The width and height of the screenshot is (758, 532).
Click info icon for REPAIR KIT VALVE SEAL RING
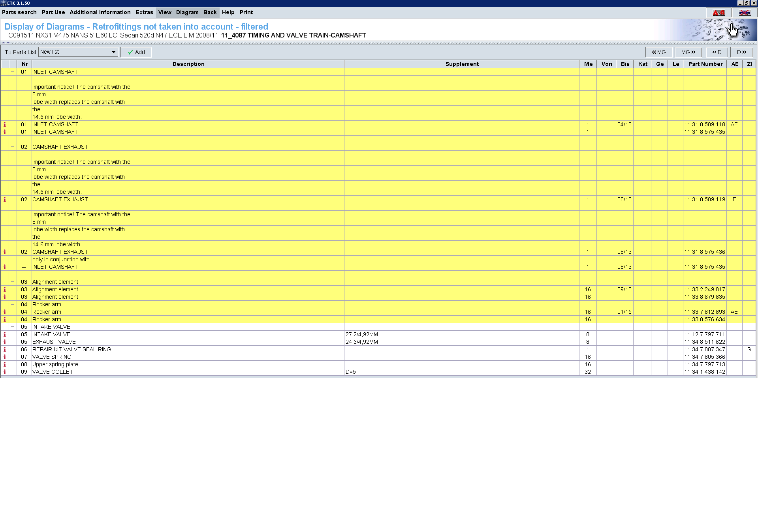tap(5, 349)
